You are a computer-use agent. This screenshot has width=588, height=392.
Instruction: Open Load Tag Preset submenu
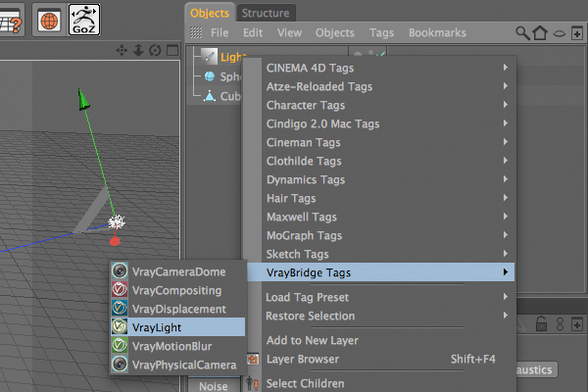pos(380,297)
